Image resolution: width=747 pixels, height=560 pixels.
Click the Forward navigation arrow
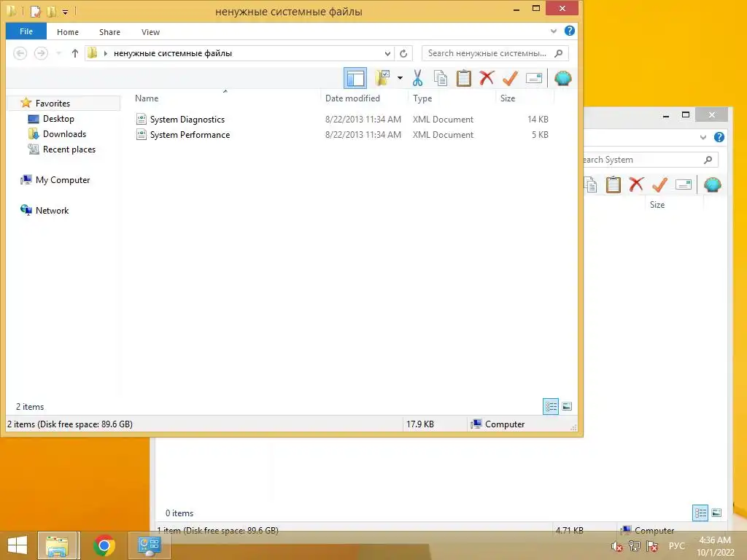[41, 53]
